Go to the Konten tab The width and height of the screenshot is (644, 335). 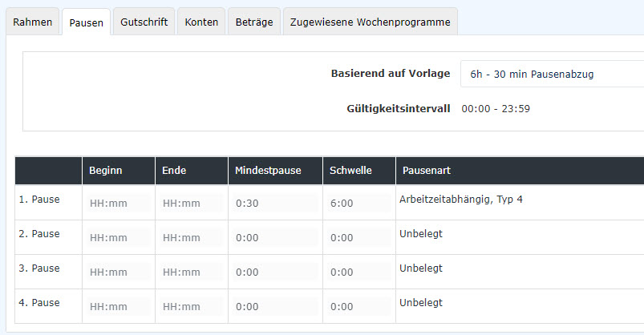[x=200, y=22]
